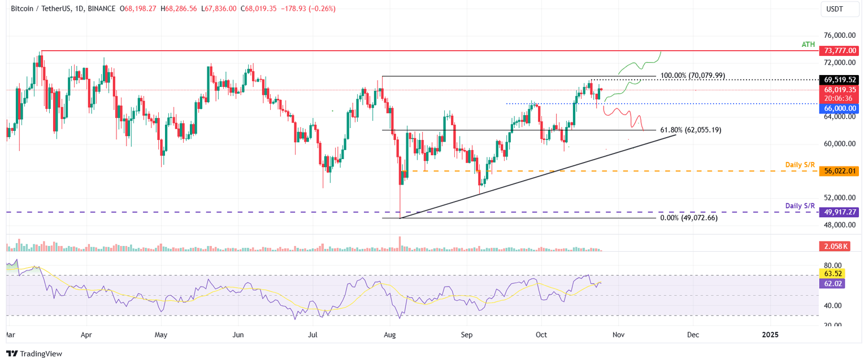
Task: Toggle the red current price countdown label
Action: point(838,94)
